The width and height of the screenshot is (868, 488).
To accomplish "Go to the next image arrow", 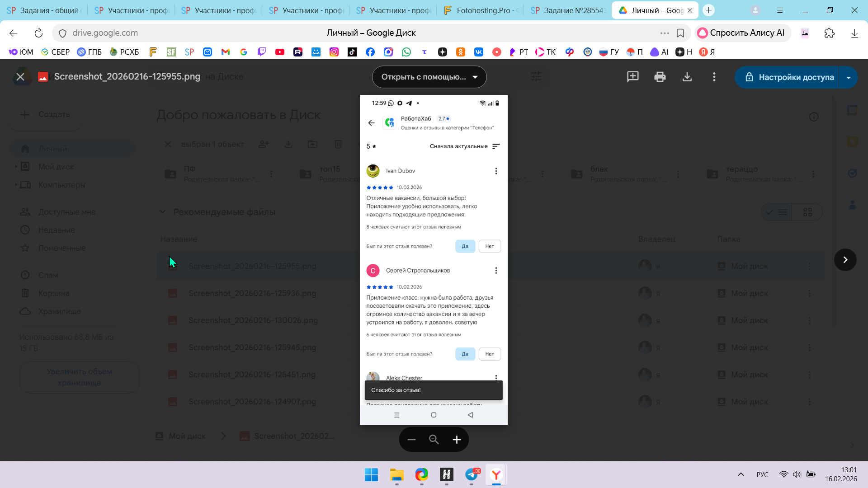I will point(845,260).
